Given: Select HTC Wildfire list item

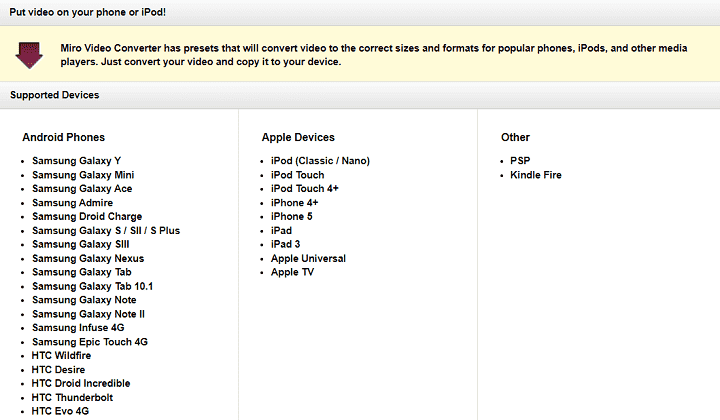Looking at the screenshot, I should tap(61, 355).
